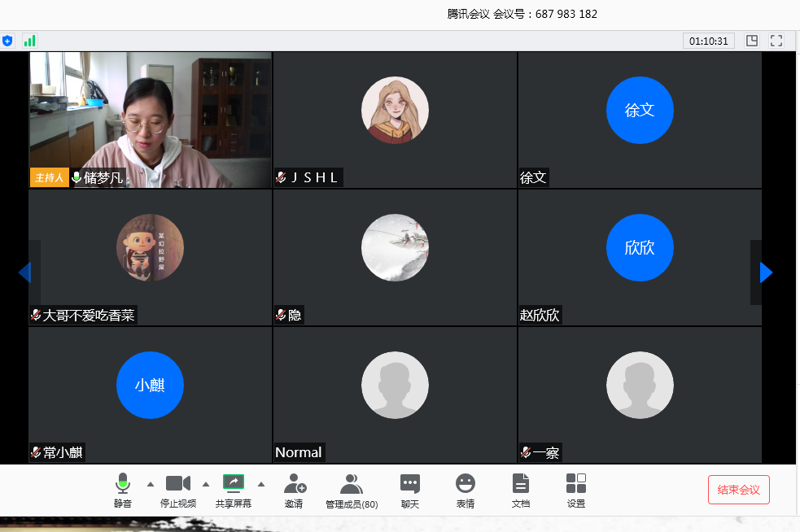
Task: Open the 表情 emoji reactions
Action: [466, 489]
